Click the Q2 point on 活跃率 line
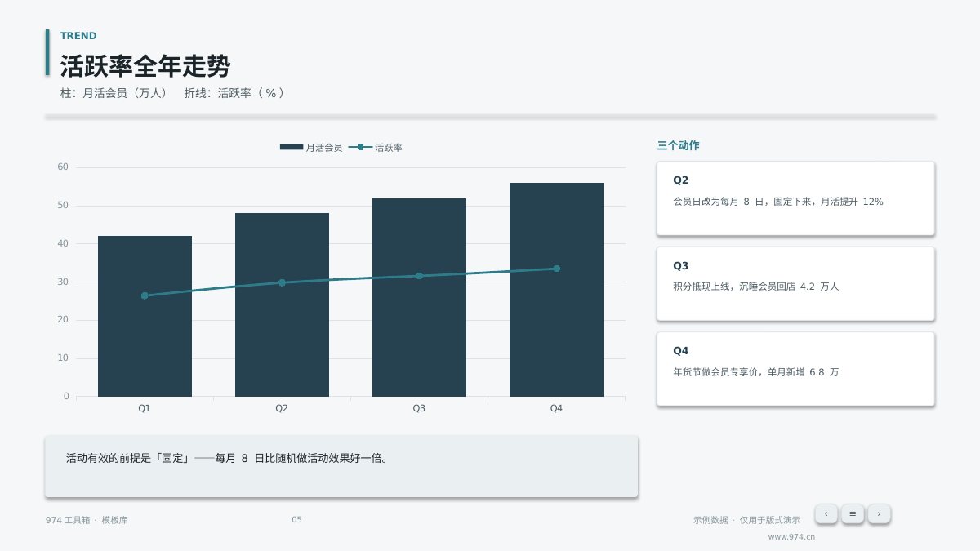This screenshot has width=980, height=551. [282, 282]
